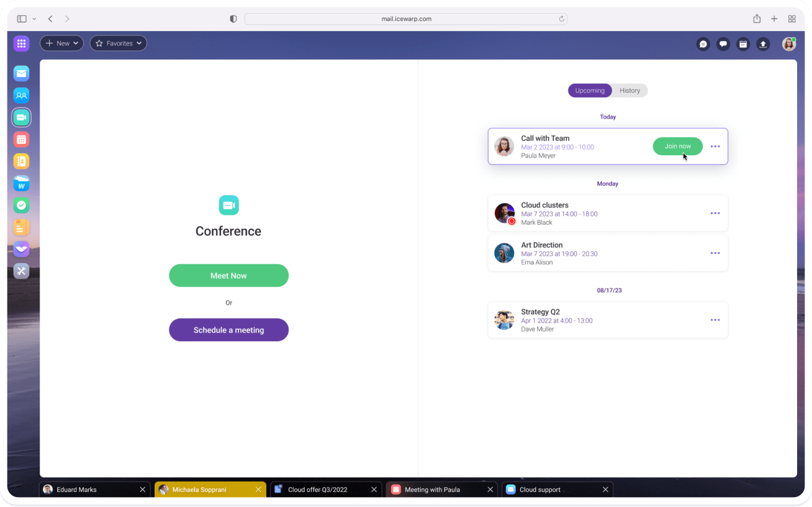Switch to Cloud offer Q3/2022 tab
This screenshot has height=507, width=812.
point(317,490)
